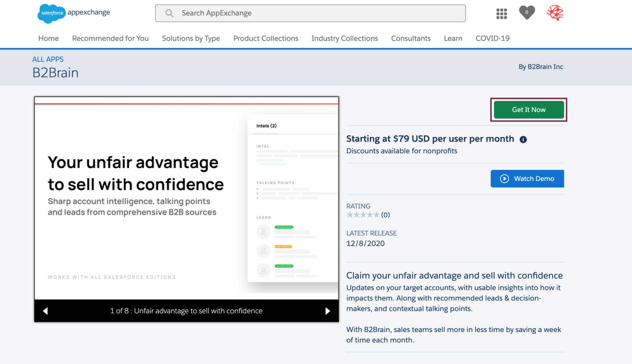
Task: Return to All Apps listing
Action: coord(48,59)
